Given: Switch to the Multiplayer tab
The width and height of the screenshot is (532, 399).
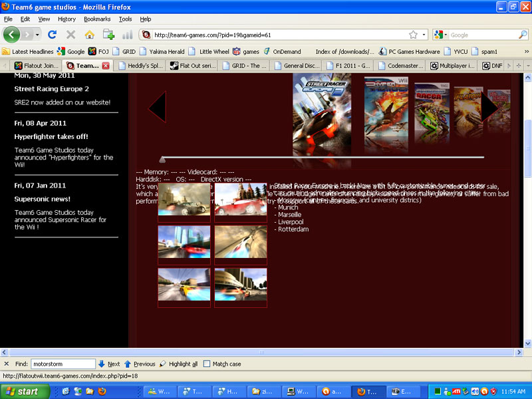Looking at the screenshot, I should tap(452, 65).
